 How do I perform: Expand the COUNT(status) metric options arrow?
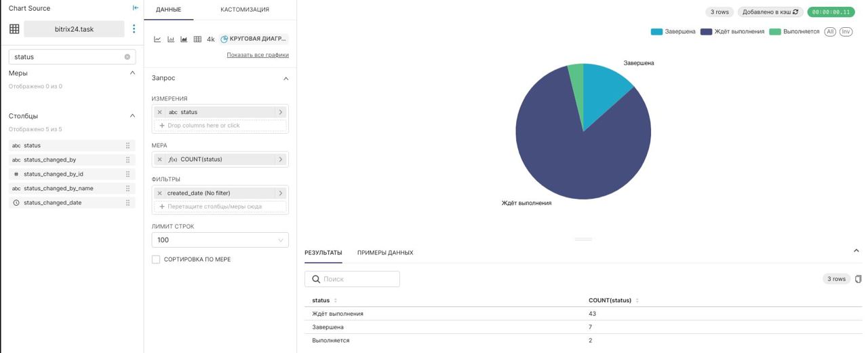coord(281,160)
